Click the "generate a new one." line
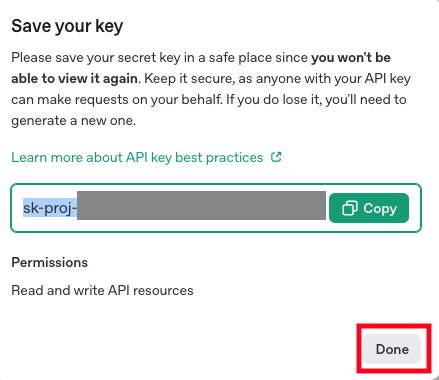The height and width of the screenshot is (380, 439). click(x=74, y=121)
